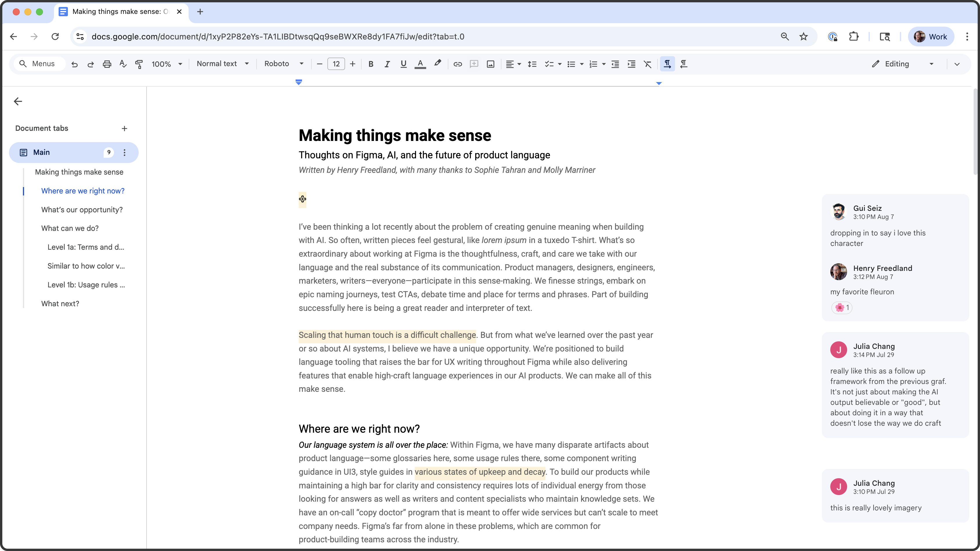The height and width of the screenshot is (551, 980).
Task: Run the spelling and grammar check
Action: [x=122, y=64]
